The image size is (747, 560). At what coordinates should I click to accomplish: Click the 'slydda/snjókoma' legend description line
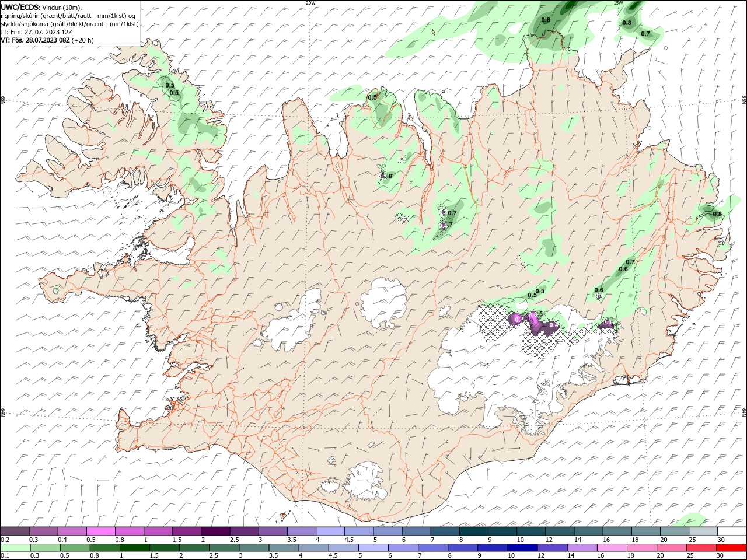69,24
